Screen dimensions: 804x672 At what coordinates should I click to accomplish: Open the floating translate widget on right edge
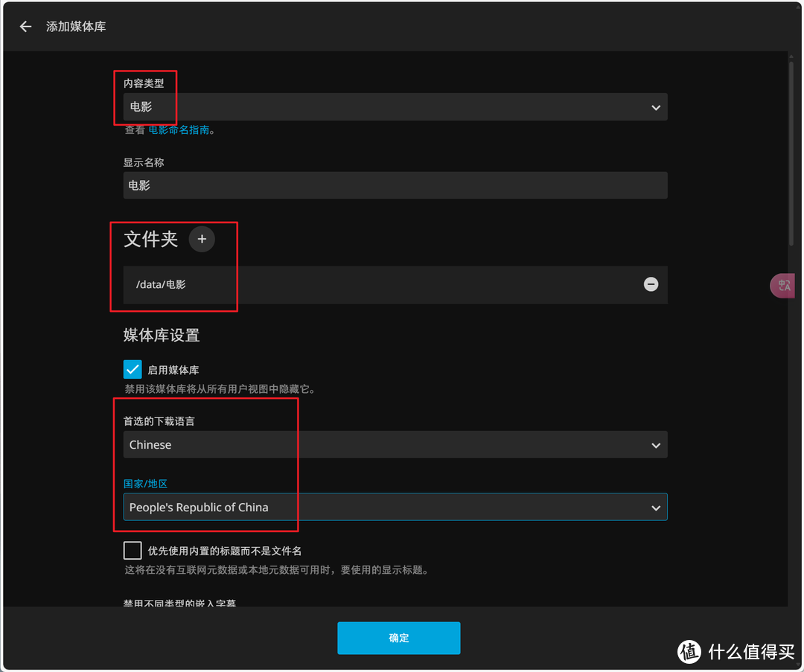pos(784,285)
